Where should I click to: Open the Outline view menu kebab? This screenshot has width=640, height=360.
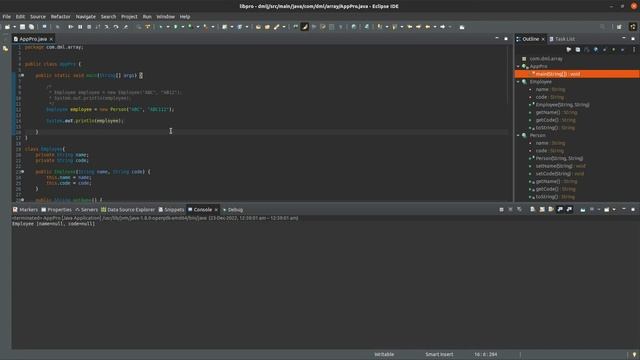coord(633,50)
